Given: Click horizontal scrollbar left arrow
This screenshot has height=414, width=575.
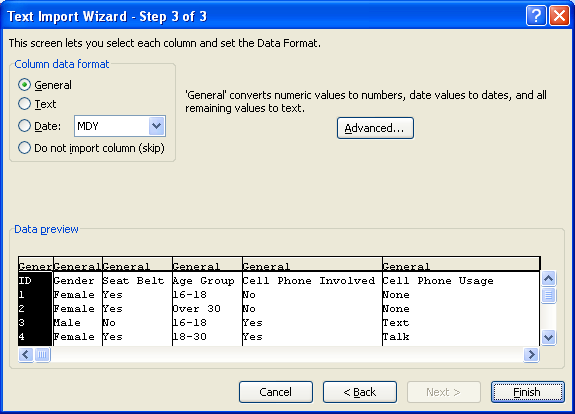Looking at the screenshot, I should click(x=26, y=355).
